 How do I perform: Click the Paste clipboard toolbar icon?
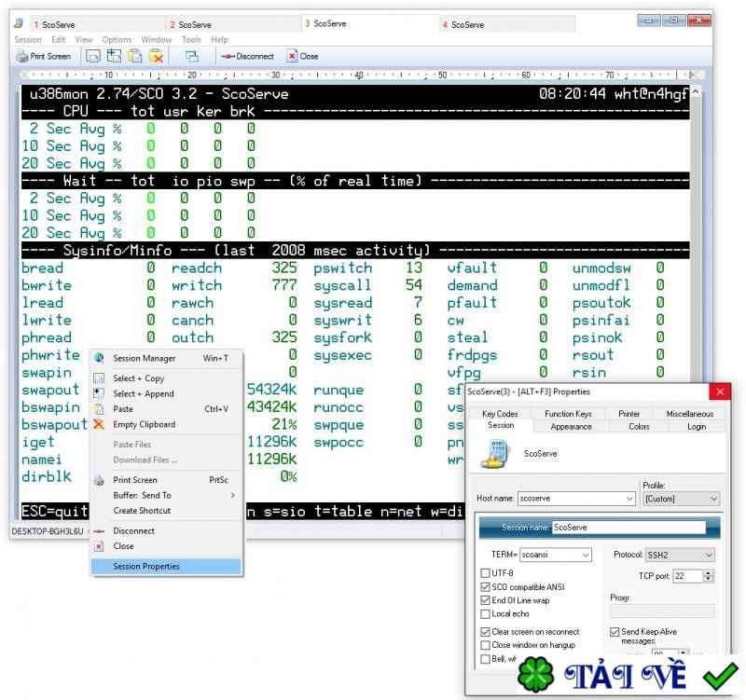coord(135,56)
